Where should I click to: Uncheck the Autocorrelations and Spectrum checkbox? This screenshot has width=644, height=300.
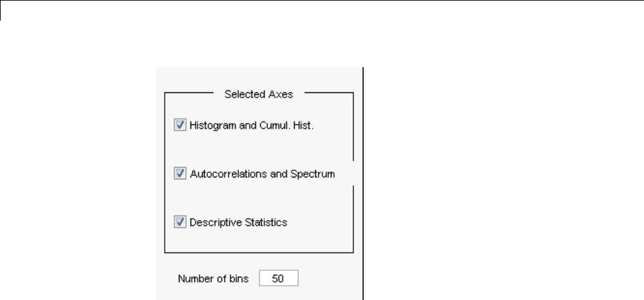[180, 174]
